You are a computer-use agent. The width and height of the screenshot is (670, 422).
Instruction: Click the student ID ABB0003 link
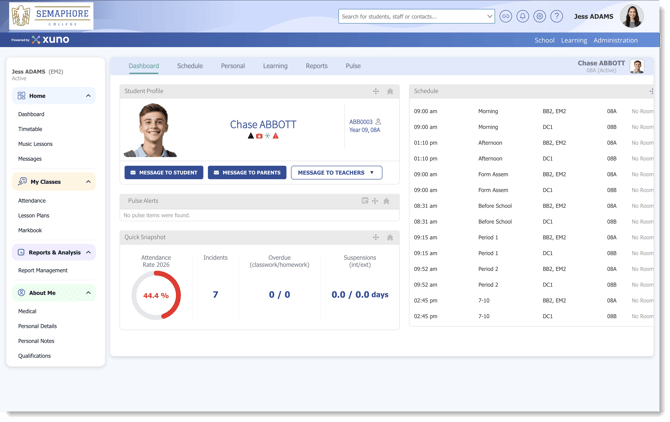click(x=361, y=122)
